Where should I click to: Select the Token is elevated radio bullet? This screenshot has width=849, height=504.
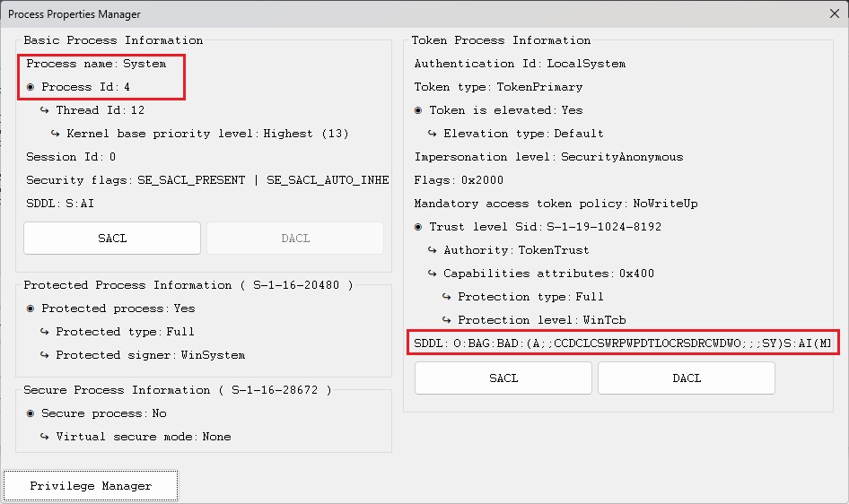(419, 110)
